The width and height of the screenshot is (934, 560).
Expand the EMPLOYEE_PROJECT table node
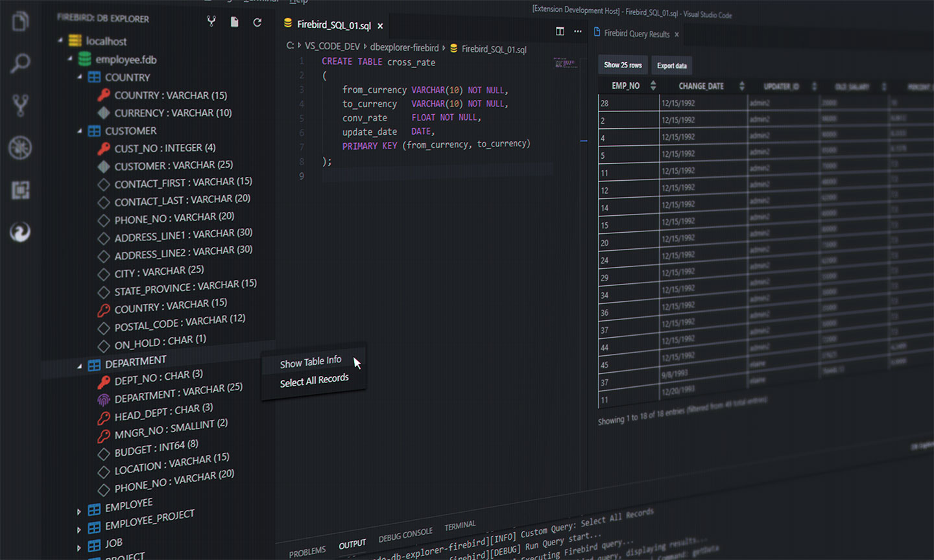click(x=79, y=530)
